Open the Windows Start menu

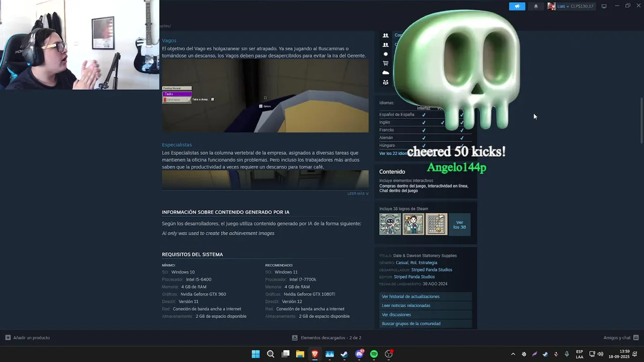coord(256,354)
